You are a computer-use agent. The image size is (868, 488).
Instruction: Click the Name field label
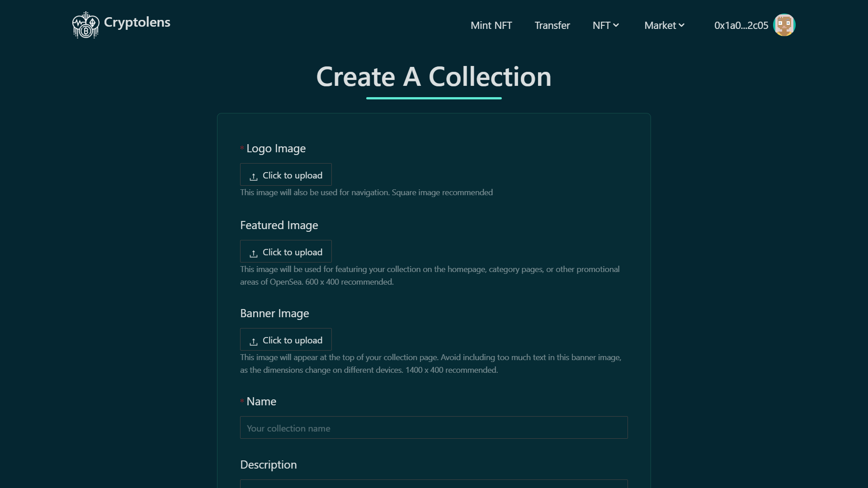[x=261, y=402]
